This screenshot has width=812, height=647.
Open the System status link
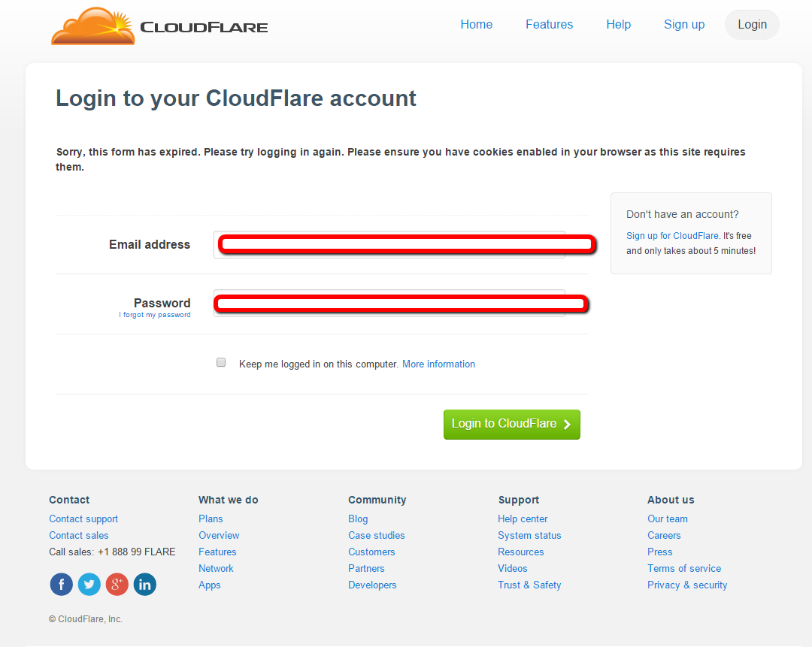[x=529, y=535]
